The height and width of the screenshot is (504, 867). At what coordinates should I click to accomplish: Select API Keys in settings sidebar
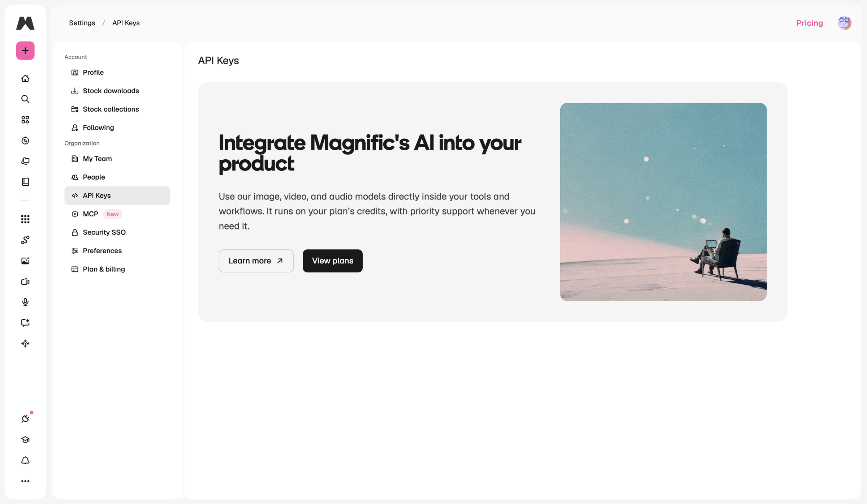[117, 195]
